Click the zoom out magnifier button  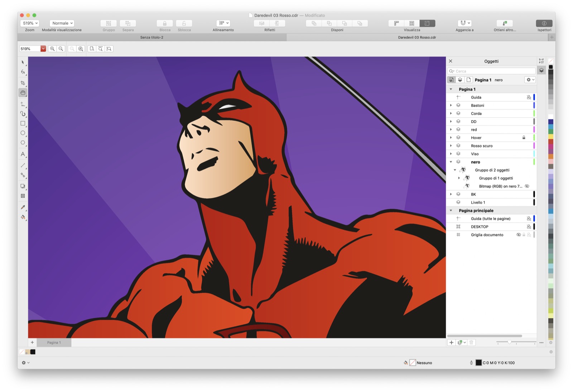[x=61, y=49]
